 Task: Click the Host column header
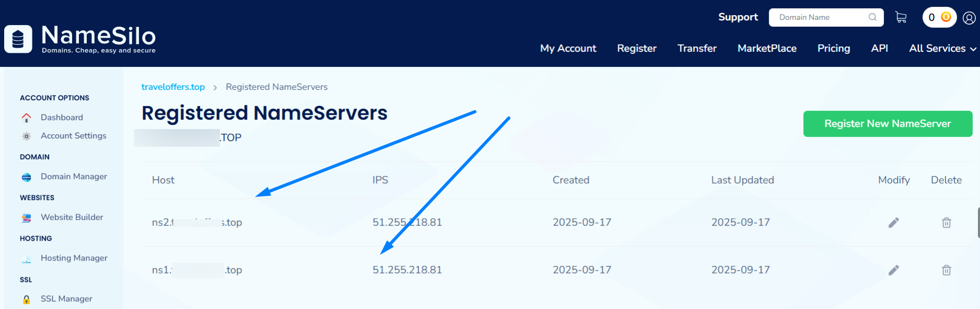[163, 180]
